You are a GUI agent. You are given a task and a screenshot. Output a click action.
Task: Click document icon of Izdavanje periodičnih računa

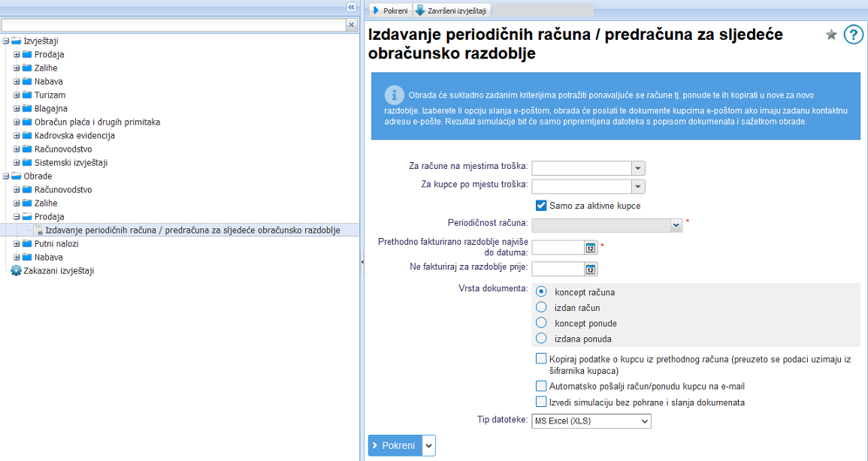click(38, 230)
